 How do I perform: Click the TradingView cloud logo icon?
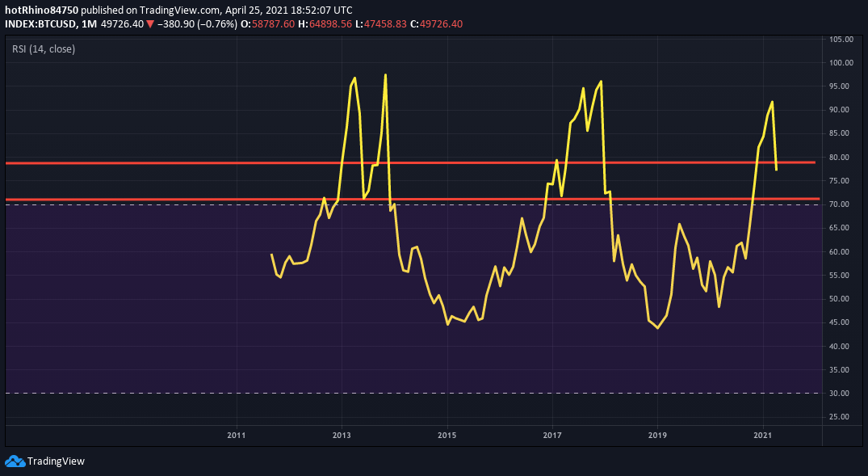coord(15,461)
